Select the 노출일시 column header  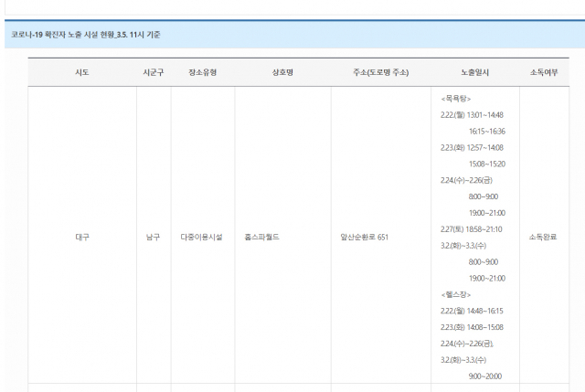[475, 72]
